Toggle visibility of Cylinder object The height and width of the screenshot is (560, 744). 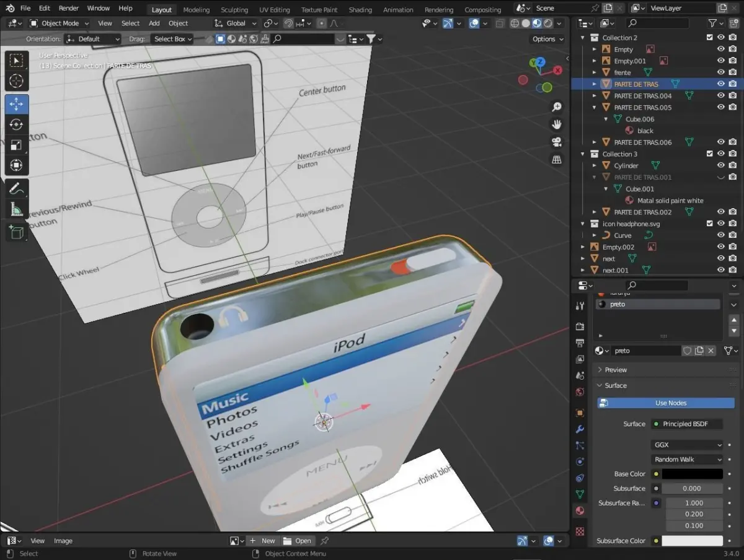click(721, 165)
